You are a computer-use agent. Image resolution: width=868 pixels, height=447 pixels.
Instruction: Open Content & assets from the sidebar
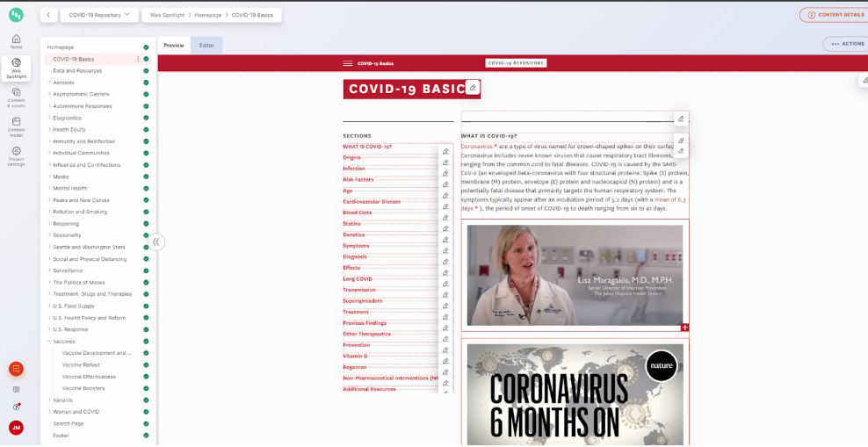coord(16,97)
